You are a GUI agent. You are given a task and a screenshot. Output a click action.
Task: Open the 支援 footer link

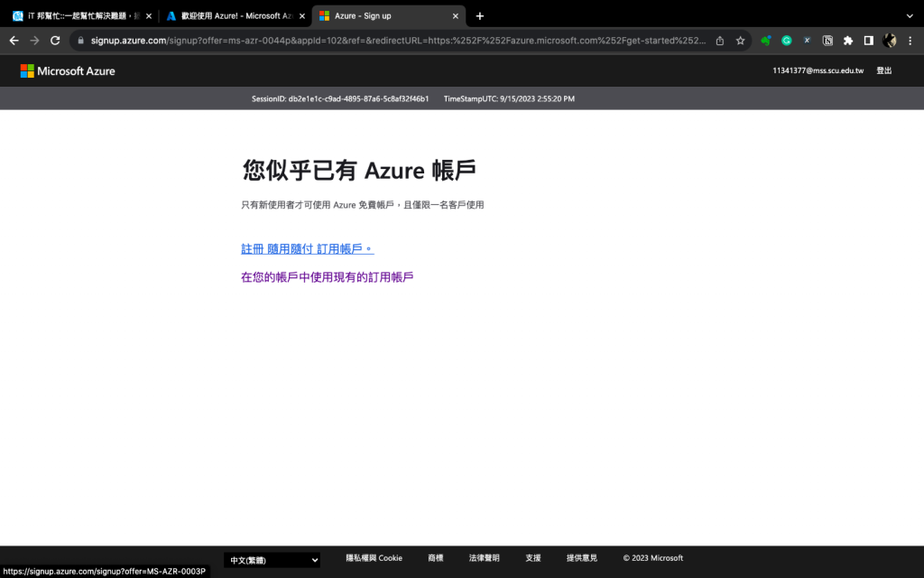tap(533, 558)
